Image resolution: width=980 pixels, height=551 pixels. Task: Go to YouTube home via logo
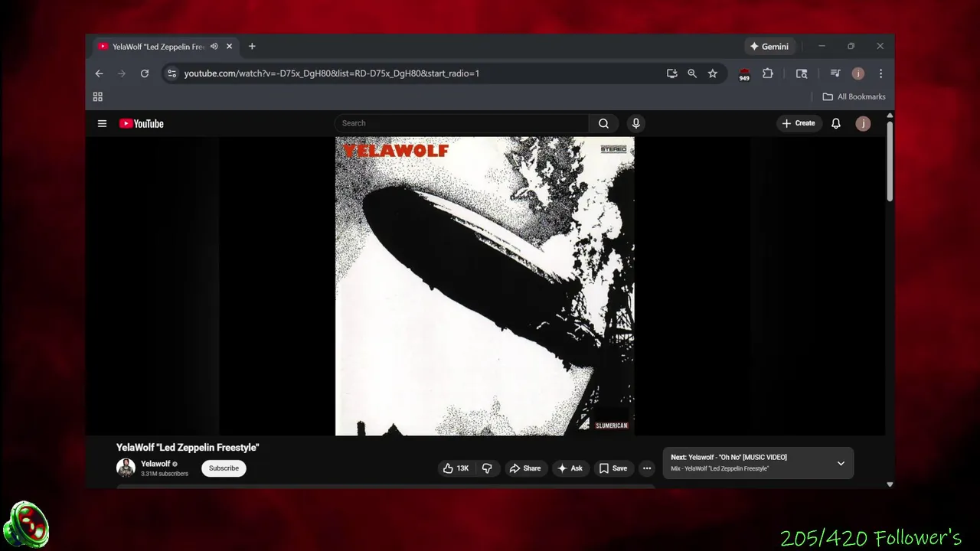pos(141,123)
